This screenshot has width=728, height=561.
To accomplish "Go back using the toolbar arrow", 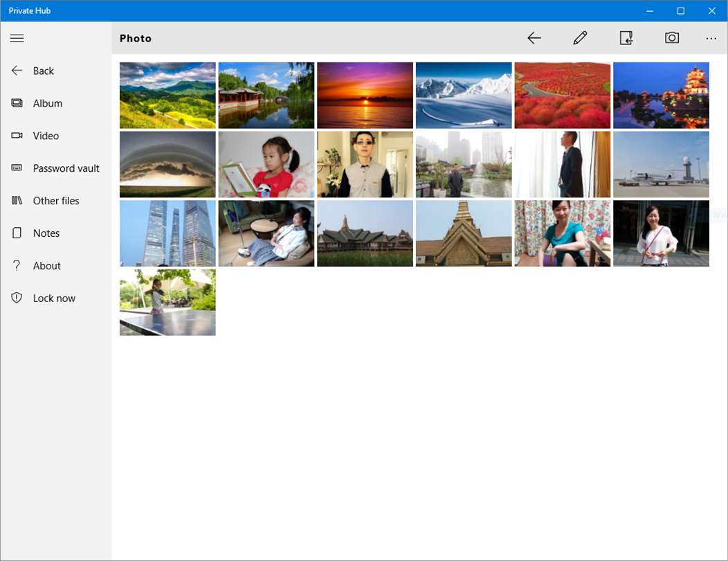I will pyautogui.click(x=534, y=38).
